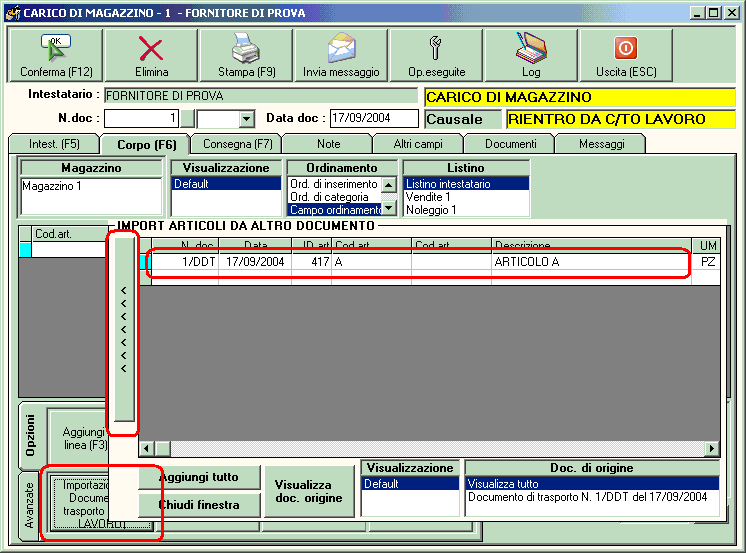Select Ord. di categoria ordering
Screen dimensions: 746x553
pos(334,197)
